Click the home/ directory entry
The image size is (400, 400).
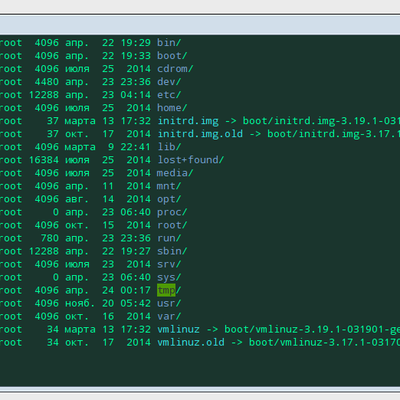pos(172,108)
